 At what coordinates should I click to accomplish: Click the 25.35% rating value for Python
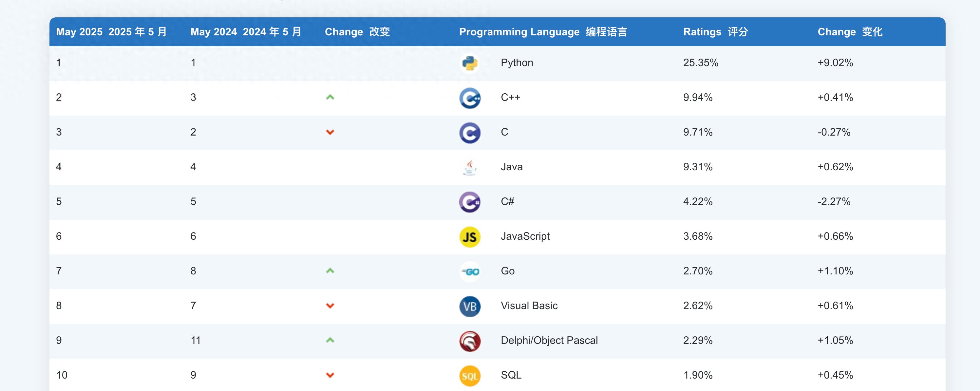[x=700, y=63]
